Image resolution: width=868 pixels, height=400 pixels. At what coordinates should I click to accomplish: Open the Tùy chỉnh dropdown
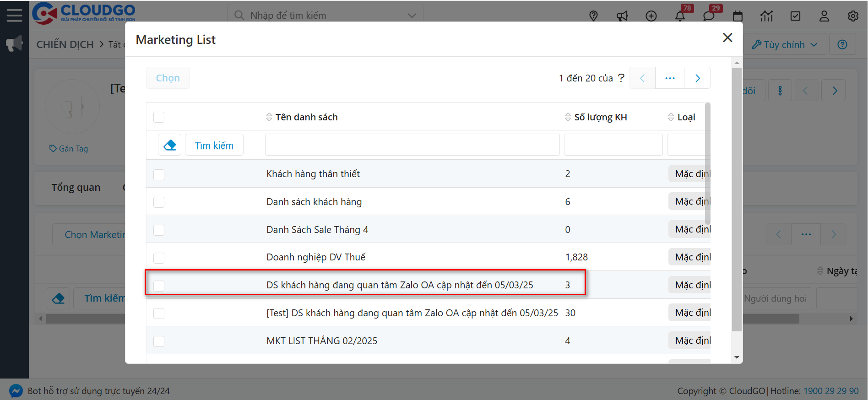point(784,44)
